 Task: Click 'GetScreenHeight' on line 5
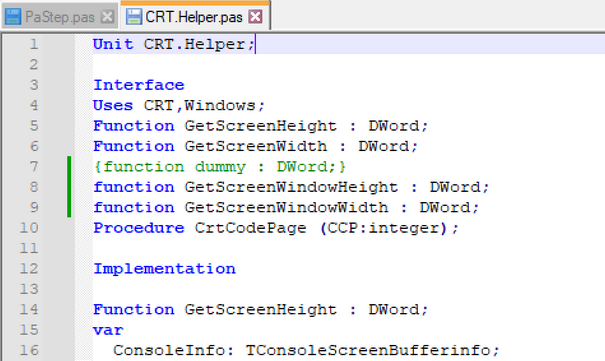(x=260, y=126)
